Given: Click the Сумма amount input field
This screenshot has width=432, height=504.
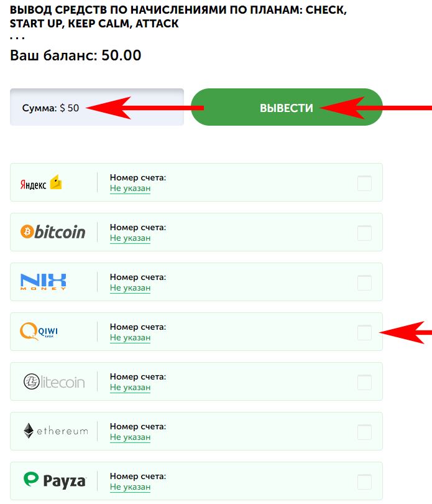Looking at the screenshot, I should point(97,107).
